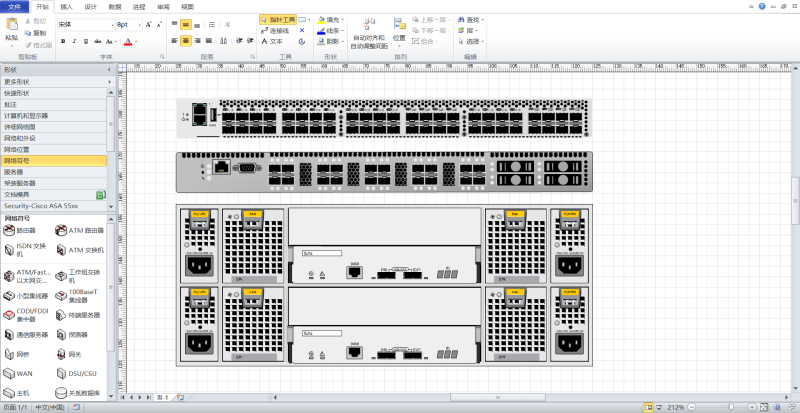This screenshot has width=800, height=413.
Task: Open the Line (线条) color menu
Action: (330, 31)
